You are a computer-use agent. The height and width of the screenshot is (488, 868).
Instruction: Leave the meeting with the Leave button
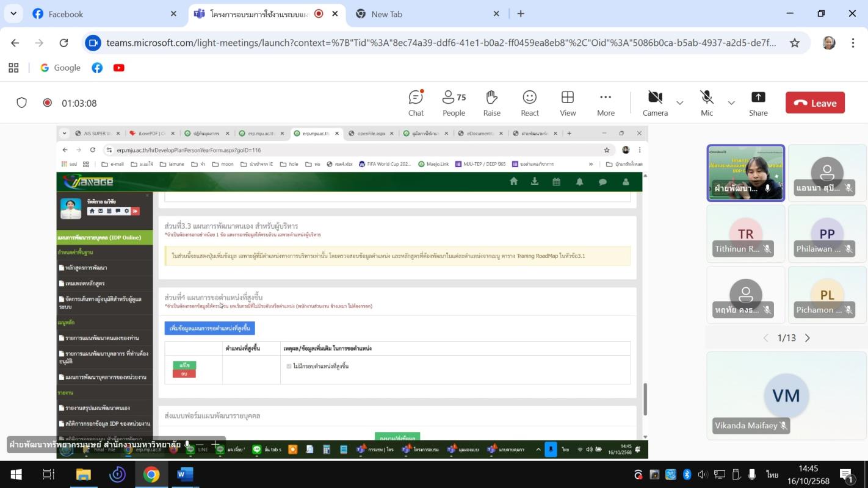coord(815,103)
